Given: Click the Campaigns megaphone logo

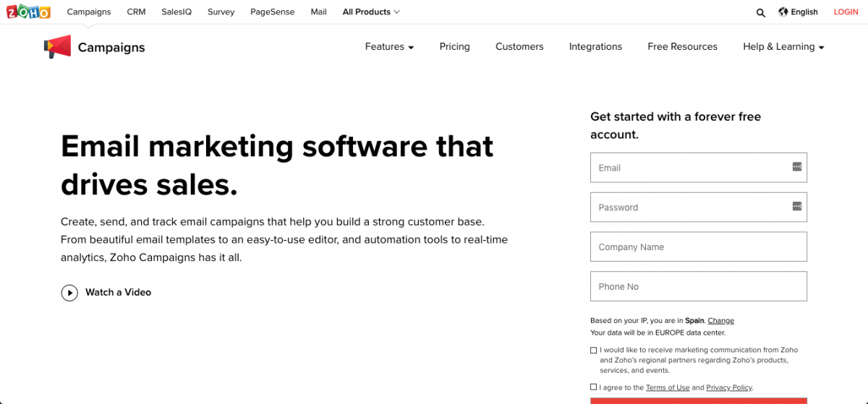Looking at the screenshot, I should pos(58,47).
